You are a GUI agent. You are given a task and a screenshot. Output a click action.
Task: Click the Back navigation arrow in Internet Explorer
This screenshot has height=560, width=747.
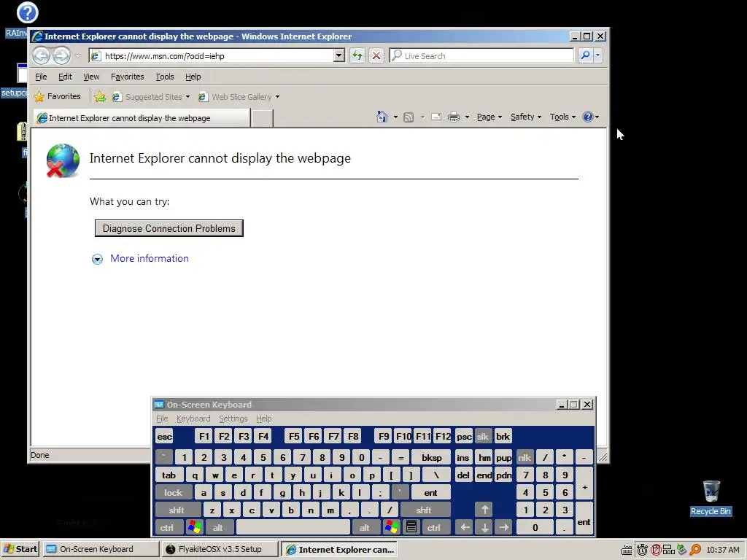tap(42, 55)
